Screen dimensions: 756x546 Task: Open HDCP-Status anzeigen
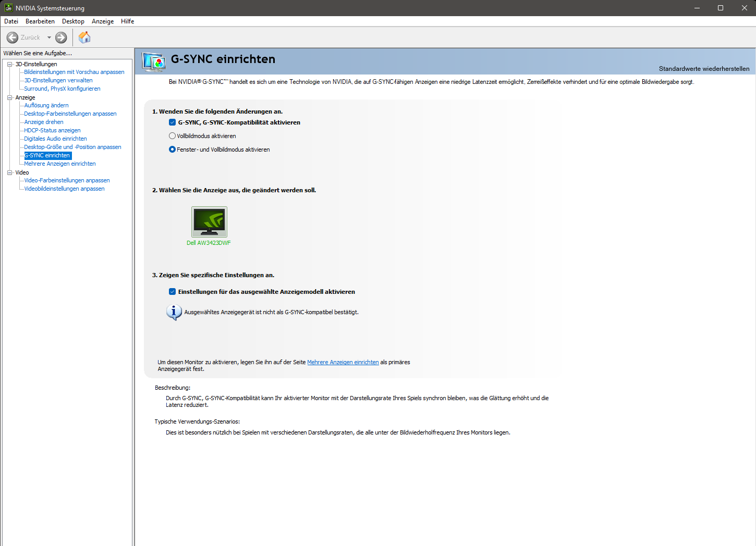click(52, 130)
